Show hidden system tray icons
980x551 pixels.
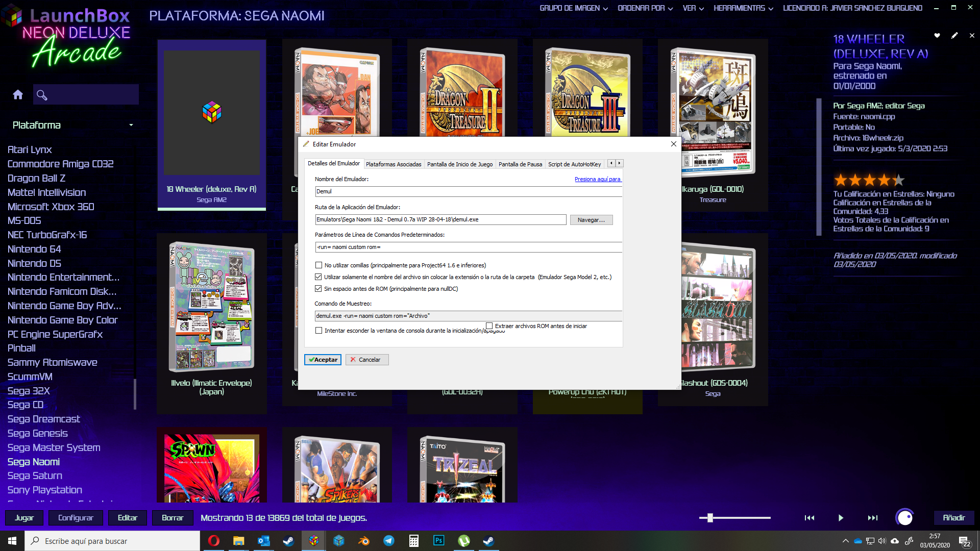[x=846, y=541]
